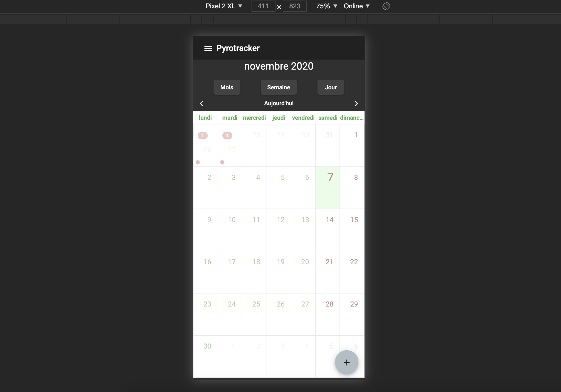Open the Online throttling dropdown

point(356,6)
